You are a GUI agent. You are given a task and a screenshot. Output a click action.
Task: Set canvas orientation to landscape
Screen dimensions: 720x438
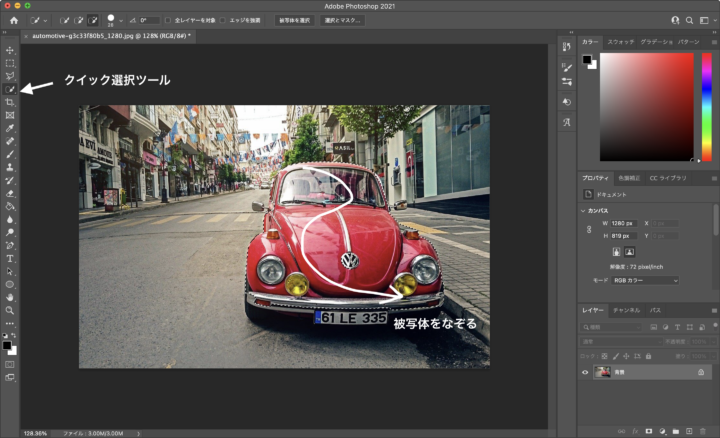tap(630, 252)
